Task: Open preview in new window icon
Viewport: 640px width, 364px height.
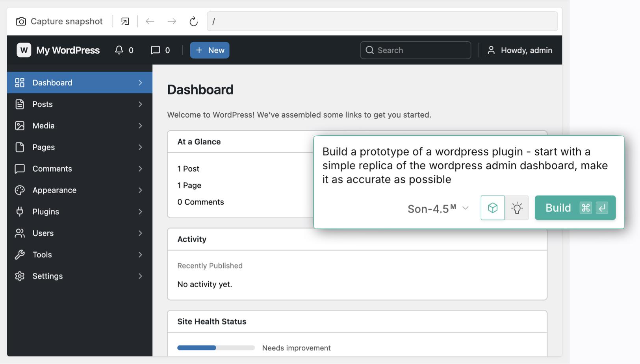Action: pos(125,21)
